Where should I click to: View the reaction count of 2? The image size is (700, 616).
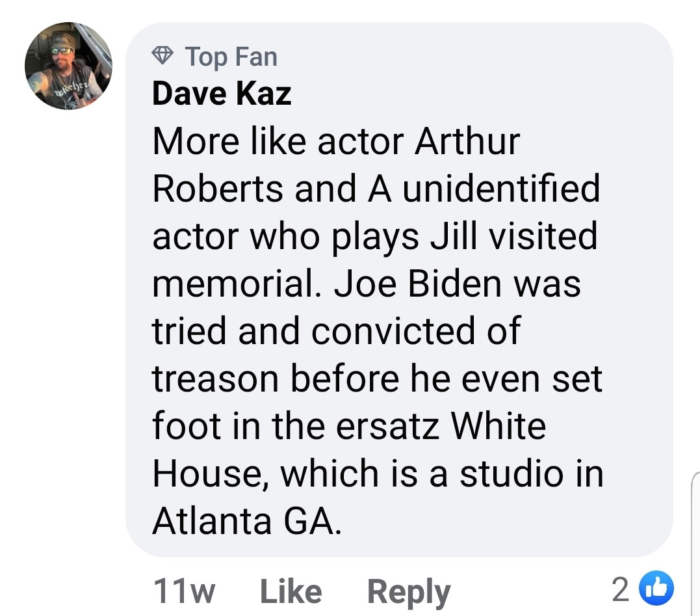[x=621, y=590]
